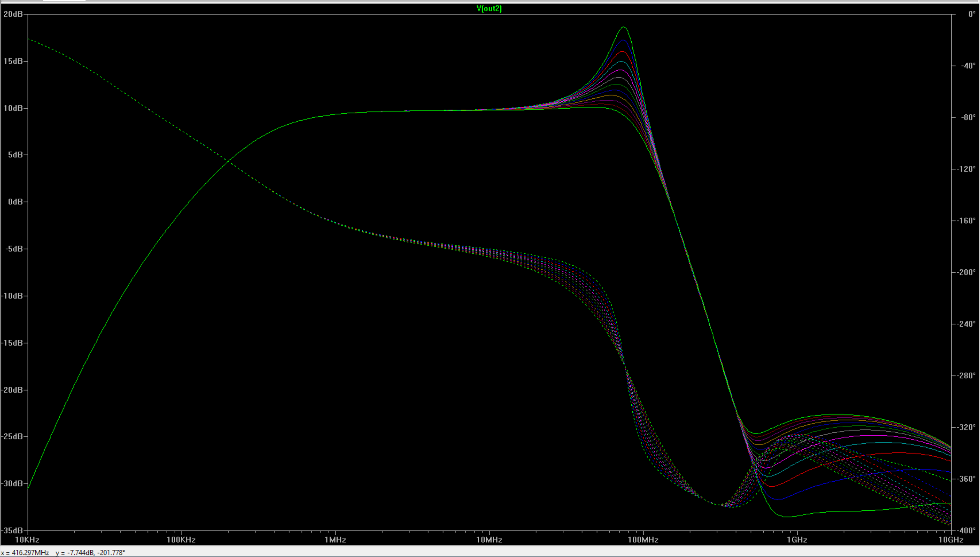
Task: Click the -5dB left axis label
Action: coord(14,249)
